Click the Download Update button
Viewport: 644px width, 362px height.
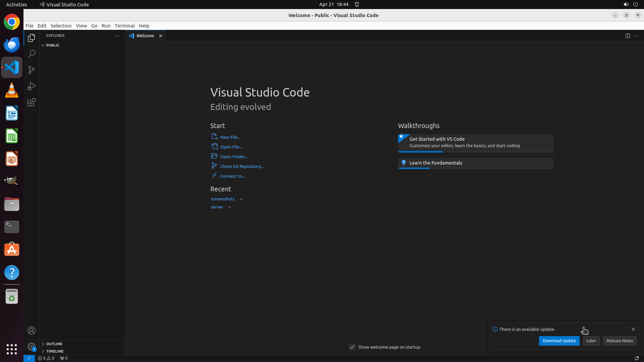(x=559, y=341)
